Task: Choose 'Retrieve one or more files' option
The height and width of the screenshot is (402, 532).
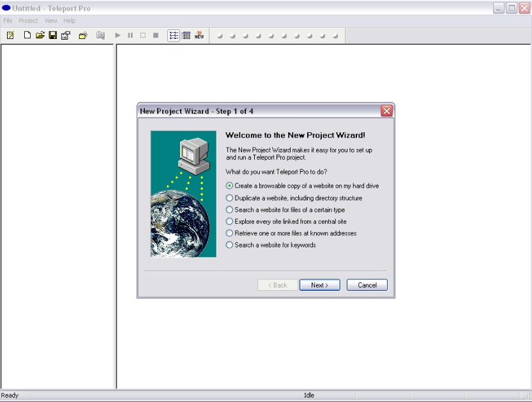Action: (291, 233)
